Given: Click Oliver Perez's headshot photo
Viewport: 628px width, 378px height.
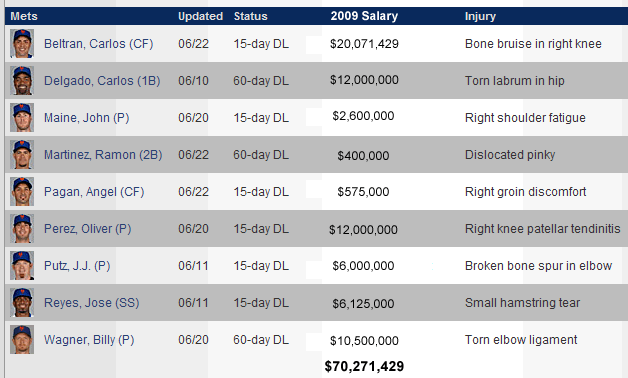Looking at the screenshot, I should click(x=22, y=229).
